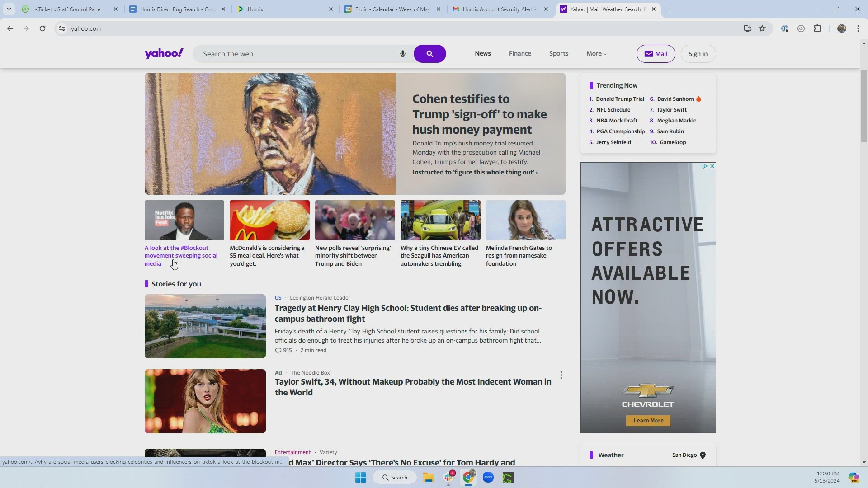Open Yahoo Mail via envelope button
The width and height of the screenshot is (868, 488).
tap(656, 54)
